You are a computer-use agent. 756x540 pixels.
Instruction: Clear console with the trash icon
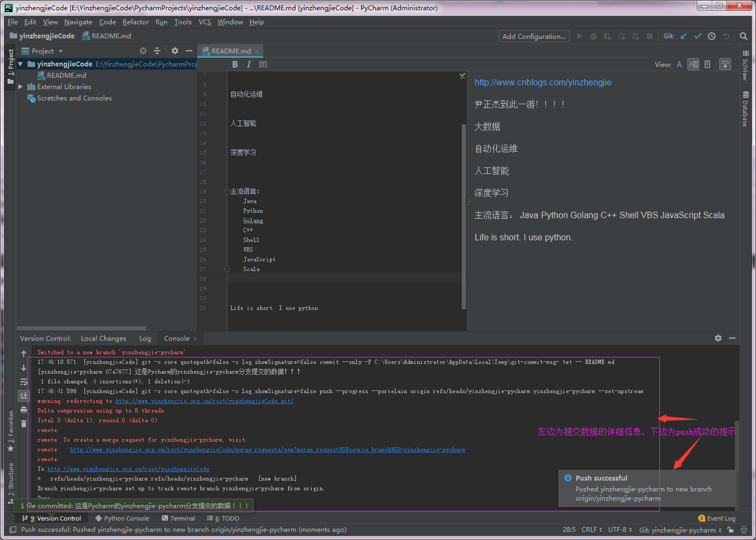[x=24, y=424]
